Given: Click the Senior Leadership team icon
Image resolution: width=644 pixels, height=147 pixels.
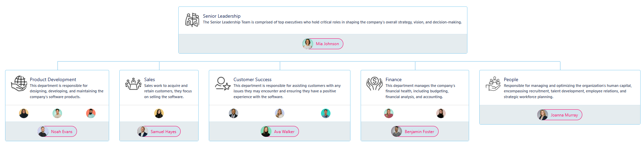Looking at the screenshot, I should 192,20.
